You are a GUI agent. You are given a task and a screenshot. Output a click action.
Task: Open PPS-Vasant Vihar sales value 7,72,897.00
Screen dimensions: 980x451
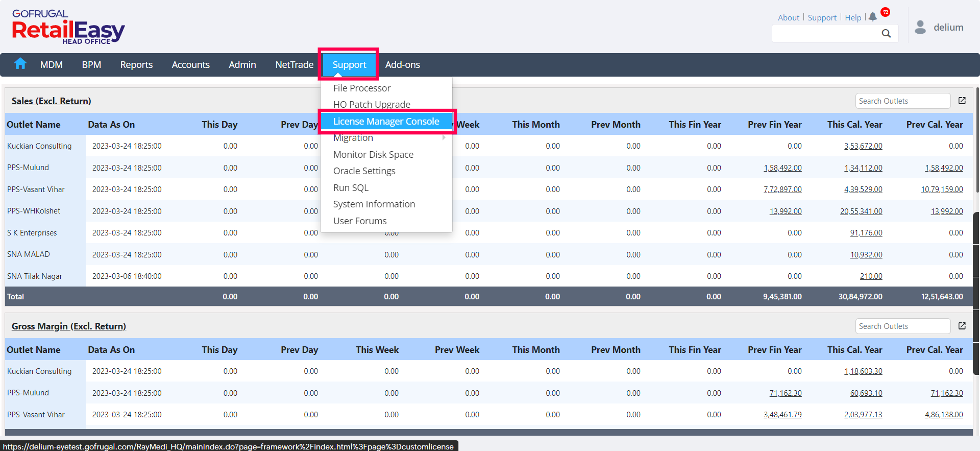coord(782,189)
